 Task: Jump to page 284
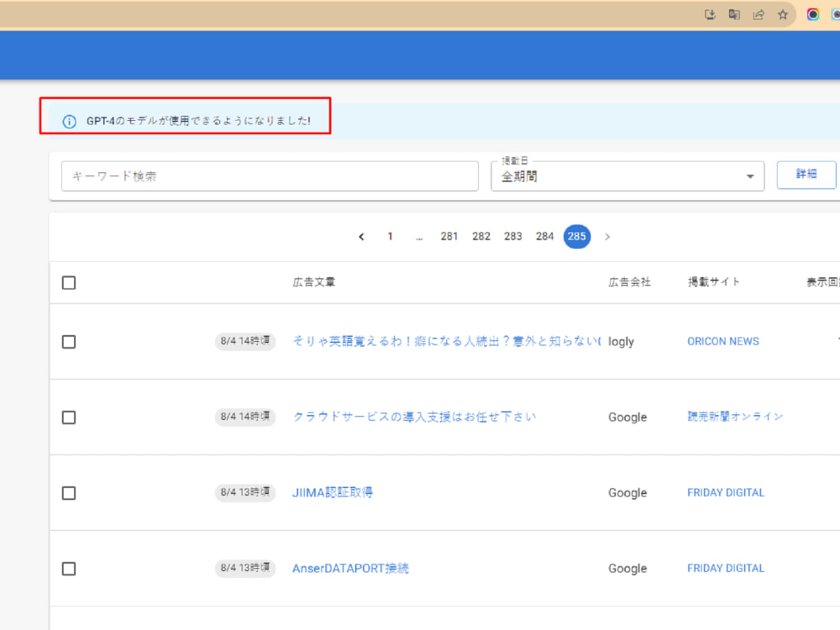[544, 236]
